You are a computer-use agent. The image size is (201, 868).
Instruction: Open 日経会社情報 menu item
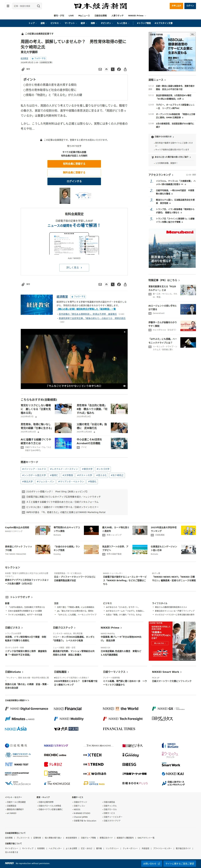(101, 16)
